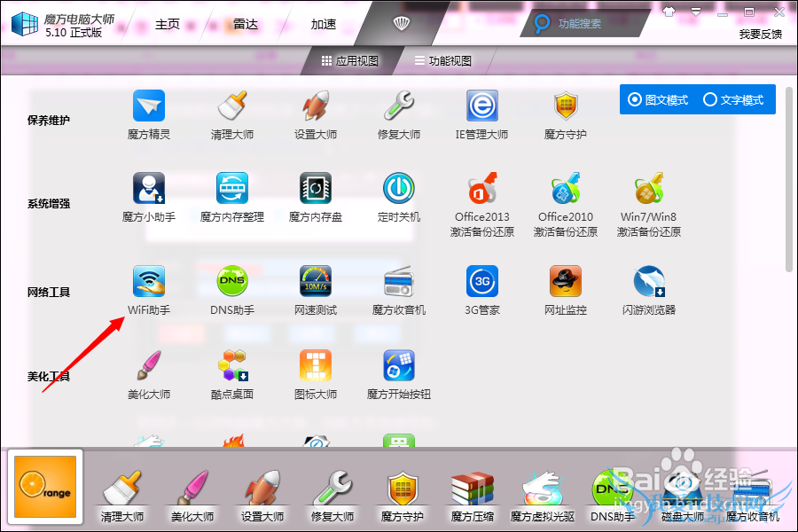Click the 魔方电脑大师 logo
Viewport: 798px width, 532px height.
(x=25, y=23)
